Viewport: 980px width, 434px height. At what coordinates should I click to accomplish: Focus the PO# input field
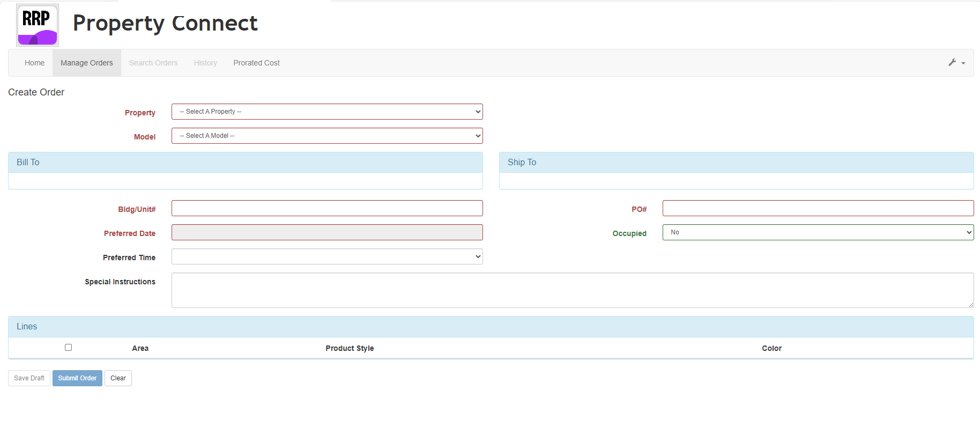coord(818,208)
